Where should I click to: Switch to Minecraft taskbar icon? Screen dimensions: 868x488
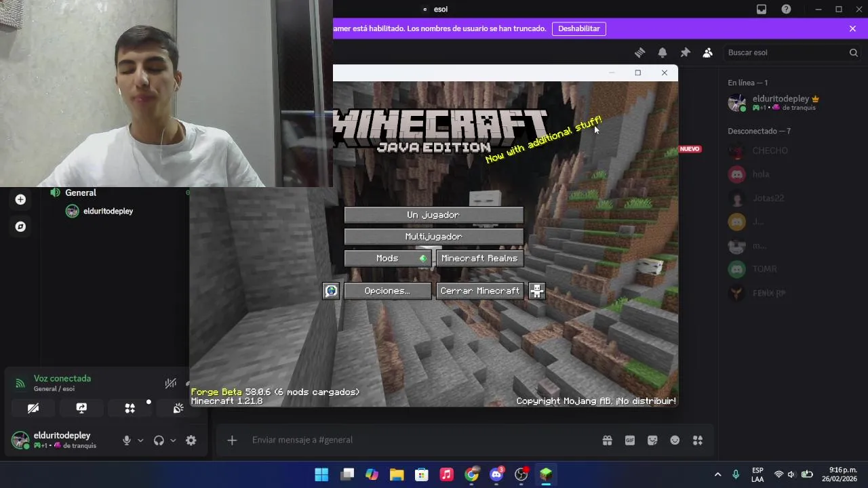(x=546, y=474)
